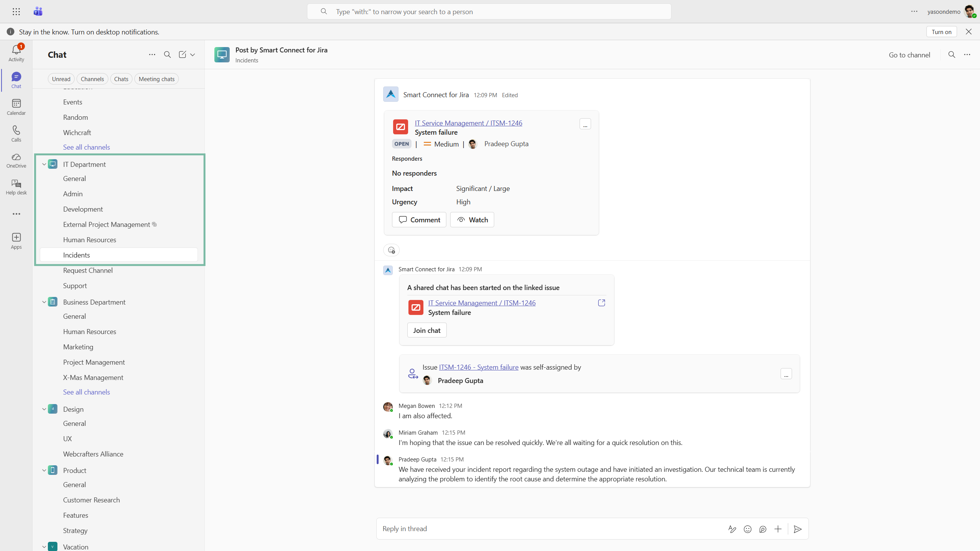Toggle Watch on the ITSM-1246 issue

472,220
